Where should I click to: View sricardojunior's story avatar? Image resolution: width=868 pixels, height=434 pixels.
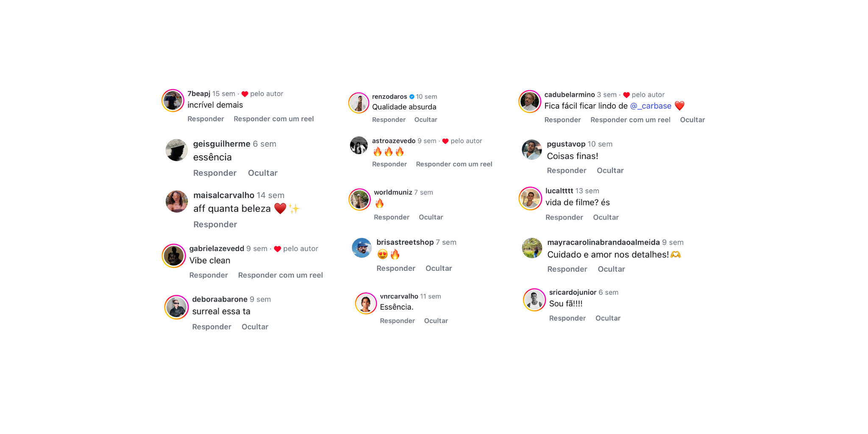[534, 300]
